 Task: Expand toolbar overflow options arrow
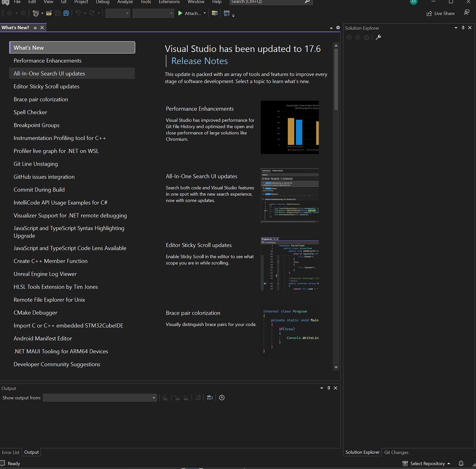[233, 15]
